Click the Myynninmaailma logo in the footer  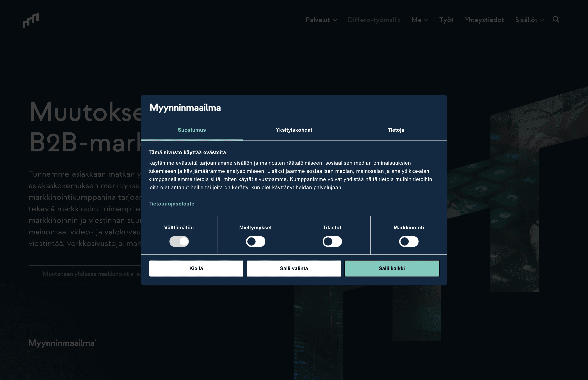(x=61, y=343)
